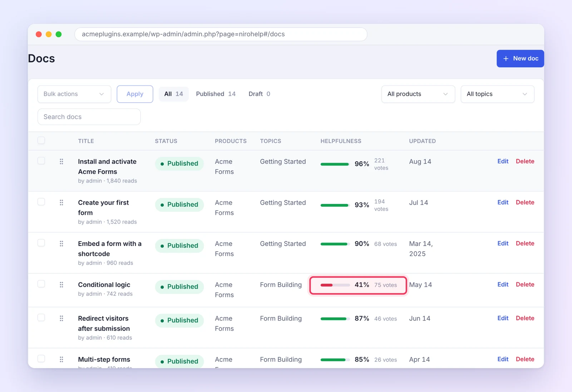The image size is (572, 392).
Task: Grab the drag handle for Multi-step forms
Action: tap(61, 359)
